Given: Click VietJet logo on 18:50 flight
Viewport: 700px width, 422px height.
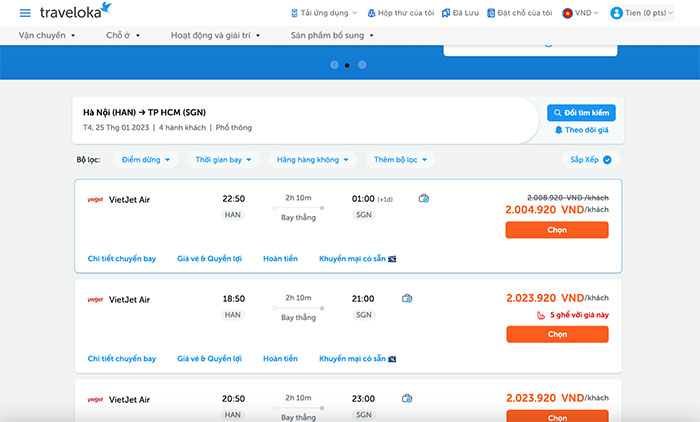Looking at the screenshot, I should 95,300.
